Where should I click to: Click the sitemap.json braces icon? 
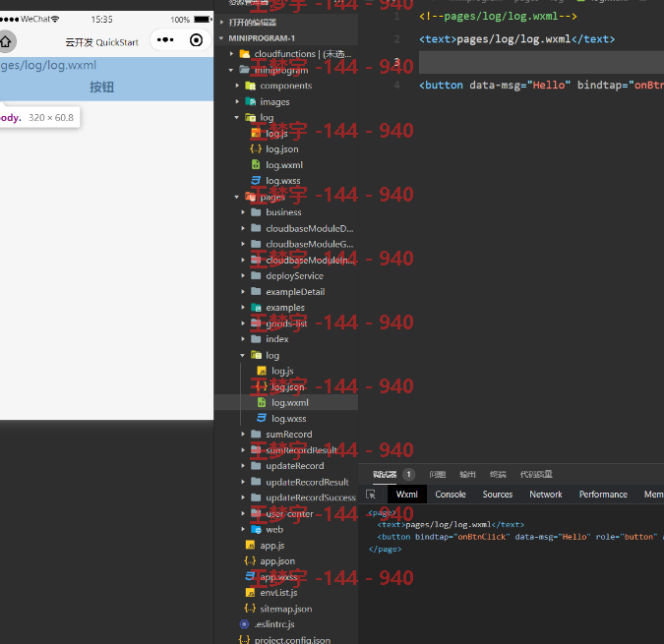coord(250,609)
